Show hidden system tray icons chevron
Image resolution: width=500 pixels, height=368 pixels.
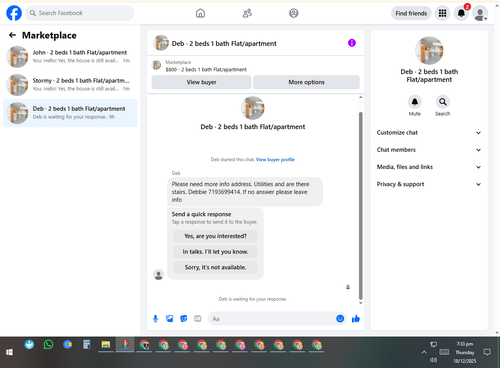[424, 352]
